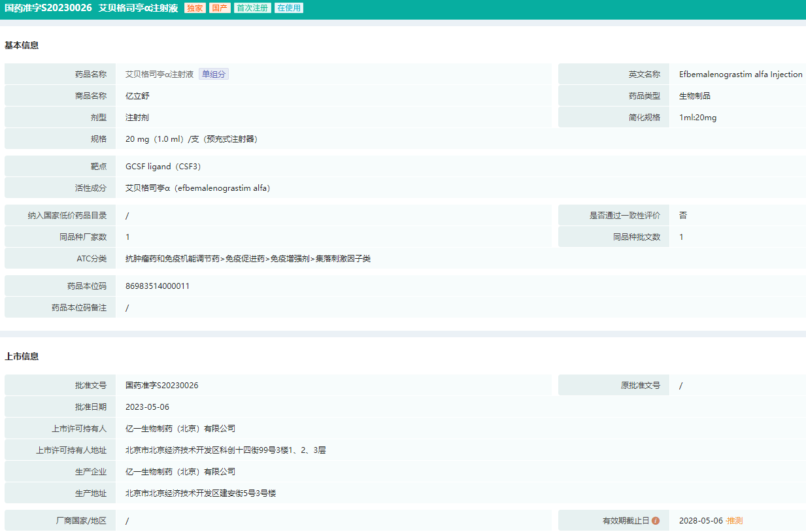Viewport: 806px width, 532px height.
Task: Click trade name value 亿立舒
Action: (x=138, y=96)
